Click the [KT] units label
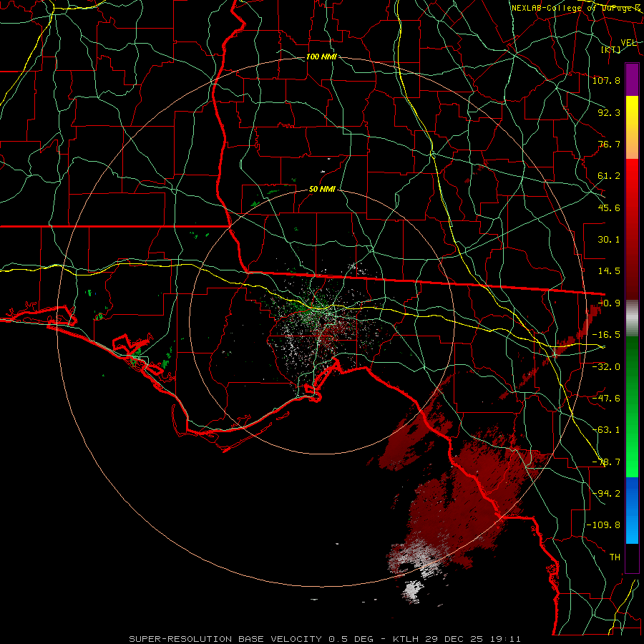 611,49
